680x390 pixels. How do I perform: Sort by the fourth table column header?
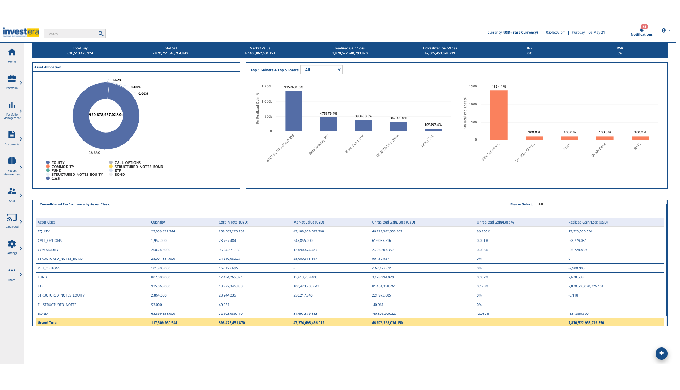(309, 222)
